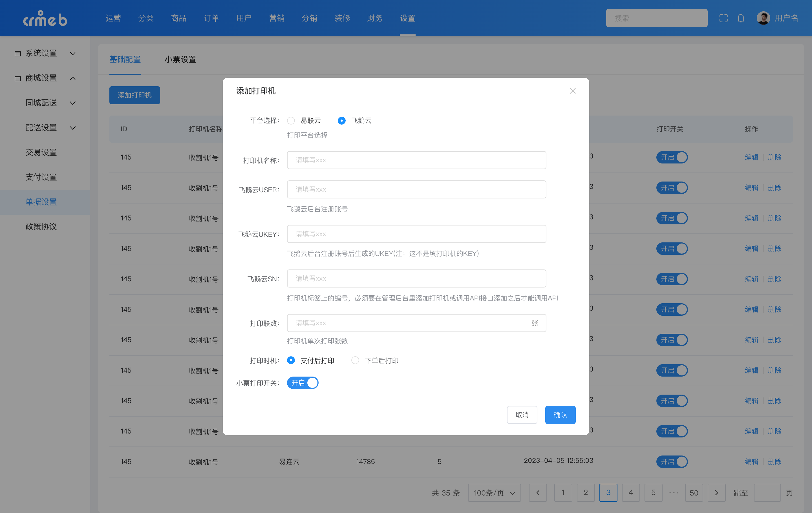Screen dimensions: 812x513
Task: Click the fullscreen icon in the header
Action: [723, 18]
